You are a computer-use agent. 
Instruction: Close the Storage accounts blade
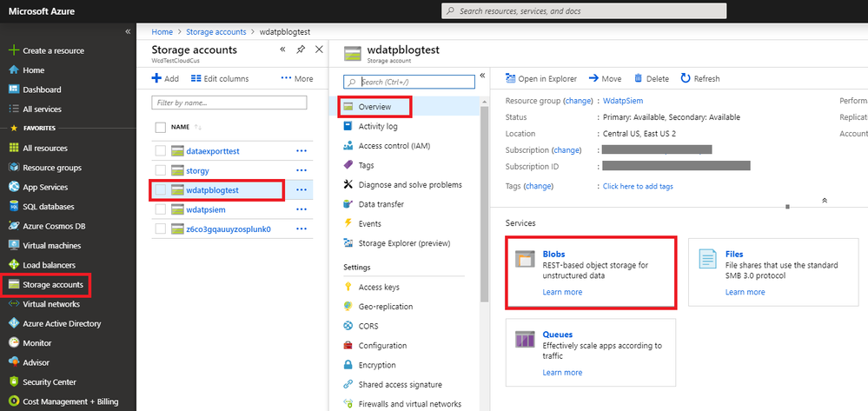click(x=319, y=50)
